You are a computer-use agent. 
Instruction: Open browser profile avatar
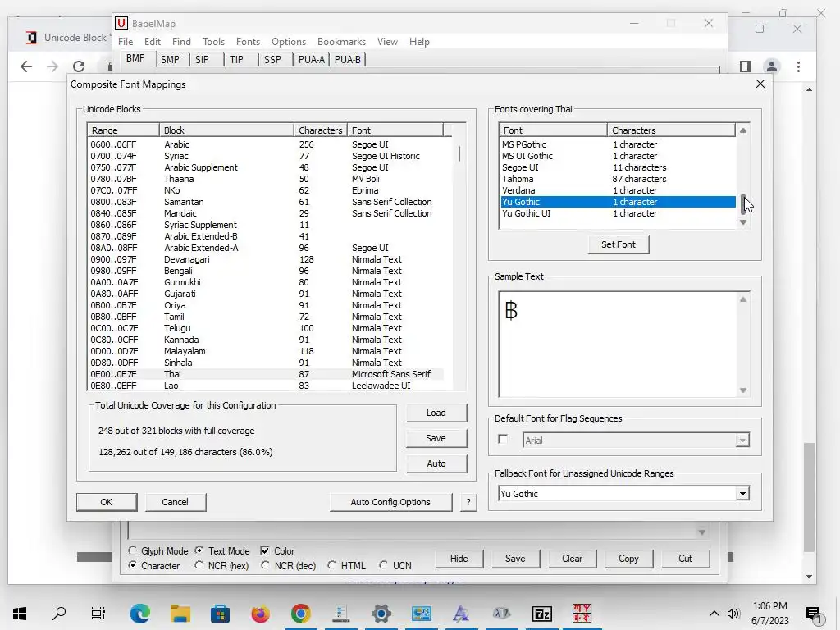771,66
